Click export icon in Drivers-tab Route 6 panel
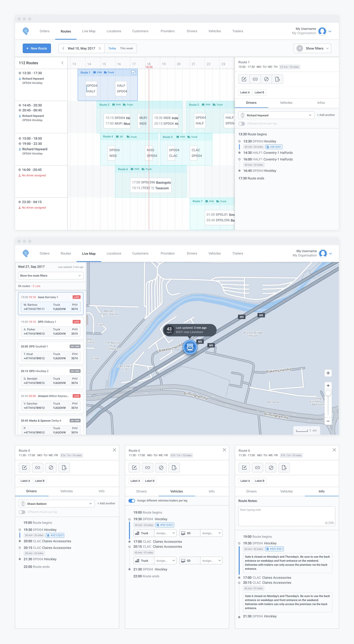Image resolution: width=354 pixels, height=644 pixels. [64, 468]
